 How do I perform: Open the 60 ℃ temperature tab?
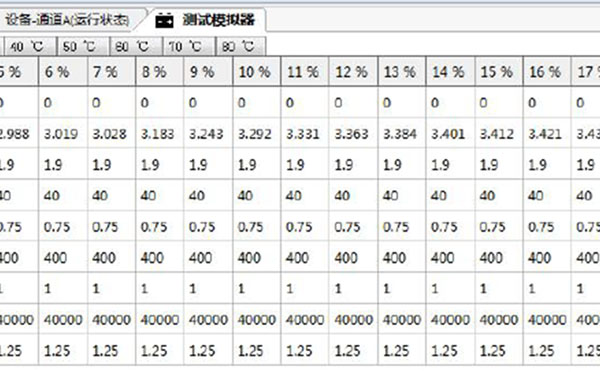[x=136, y=47]
